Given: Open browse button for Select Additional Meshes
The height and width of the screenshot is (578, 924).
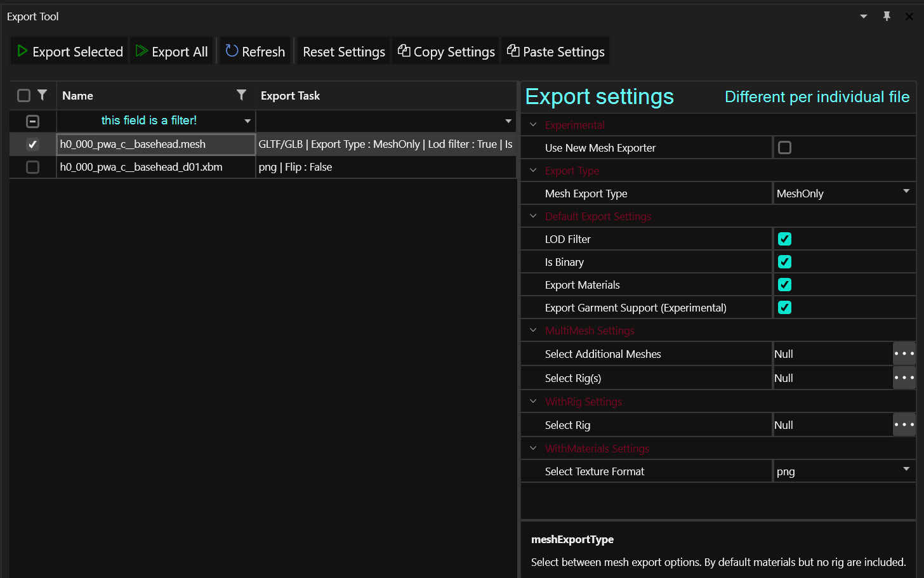Looking at the screenshot, I should [x=904, y=353].
